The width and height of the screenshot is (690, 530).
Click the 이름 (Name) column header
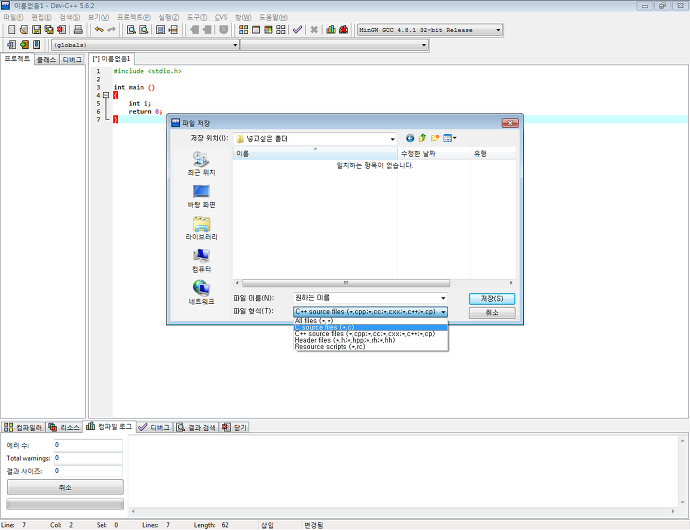(x=315, y=154)
